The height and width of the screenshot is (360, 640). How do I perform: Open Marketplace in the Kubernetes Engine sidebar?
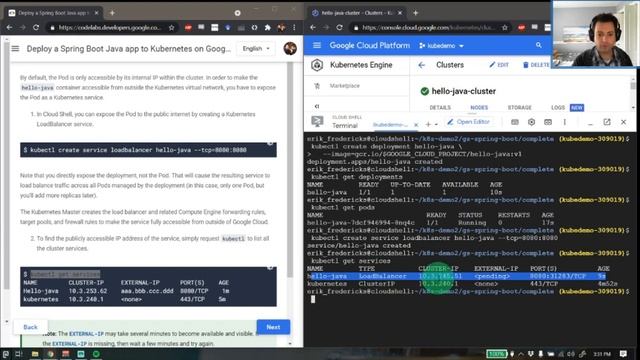coord(345,86)
